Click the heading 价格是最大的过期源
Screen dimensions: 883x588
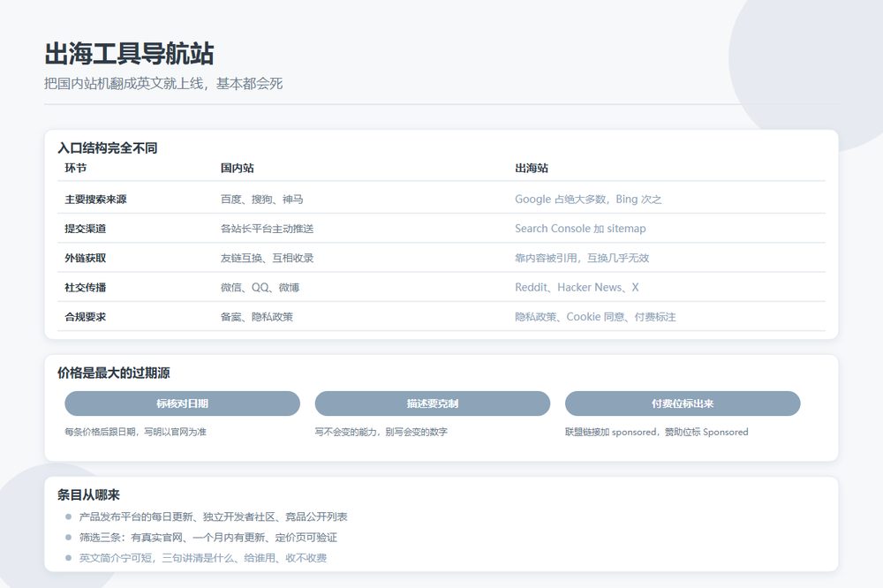coord(113,373)
